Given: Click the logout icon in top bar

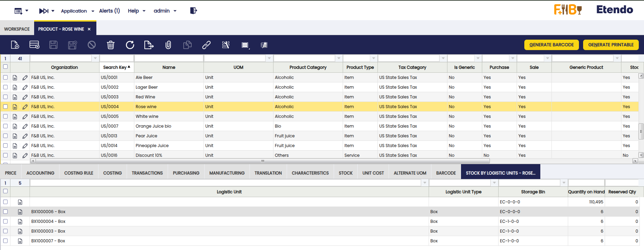Looking at the screenshot, I should [x=193, y=11].
